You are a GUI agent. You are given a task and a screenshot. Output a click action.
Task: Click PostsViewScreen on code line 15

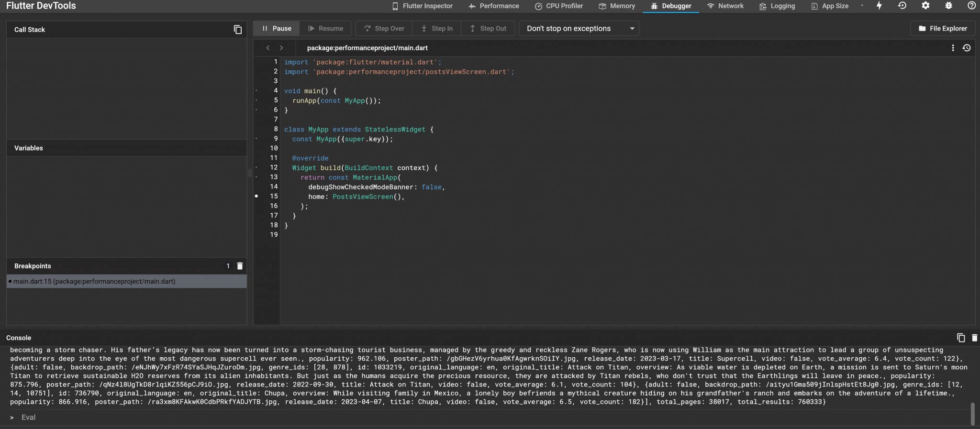(x=363, y=197)
